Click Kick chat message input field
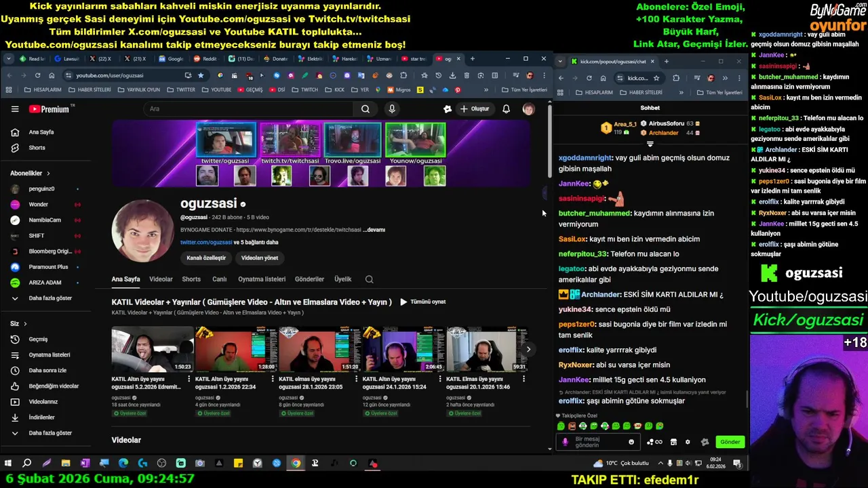This screenshot has height=488, width=868. [597, 442]
